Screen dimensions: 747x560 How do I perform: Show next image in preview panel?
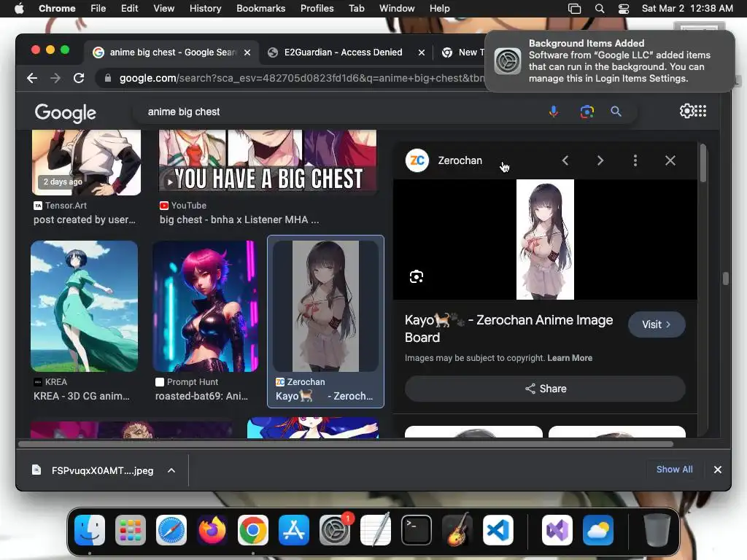click(x=600, y=160)
